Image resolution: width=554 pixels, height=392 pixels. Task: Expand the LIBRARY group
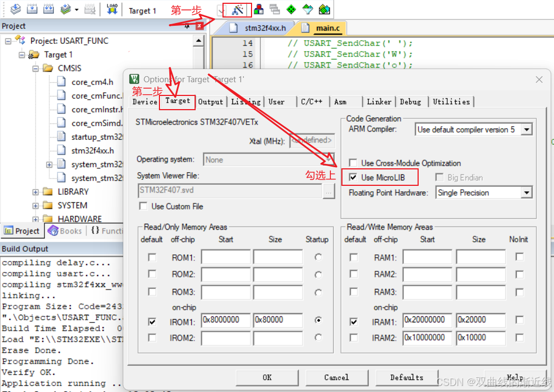click(x=36, y=192)
